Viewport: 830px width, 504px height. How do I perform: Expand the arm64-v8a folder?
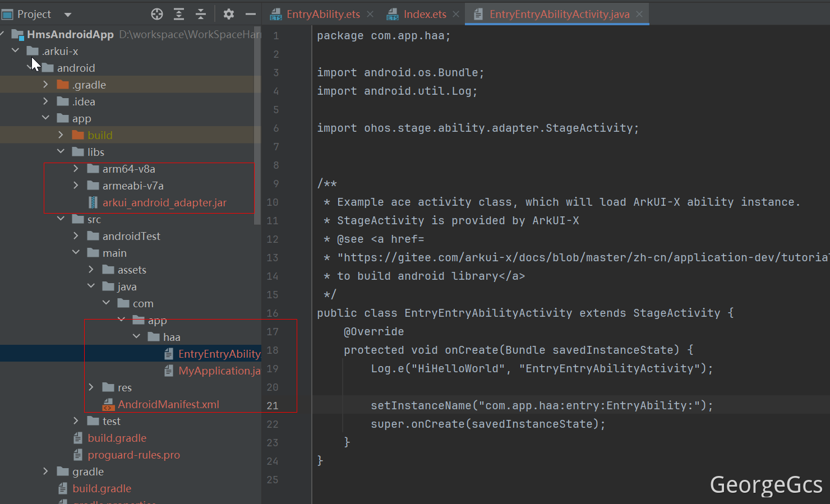point(76,169)
